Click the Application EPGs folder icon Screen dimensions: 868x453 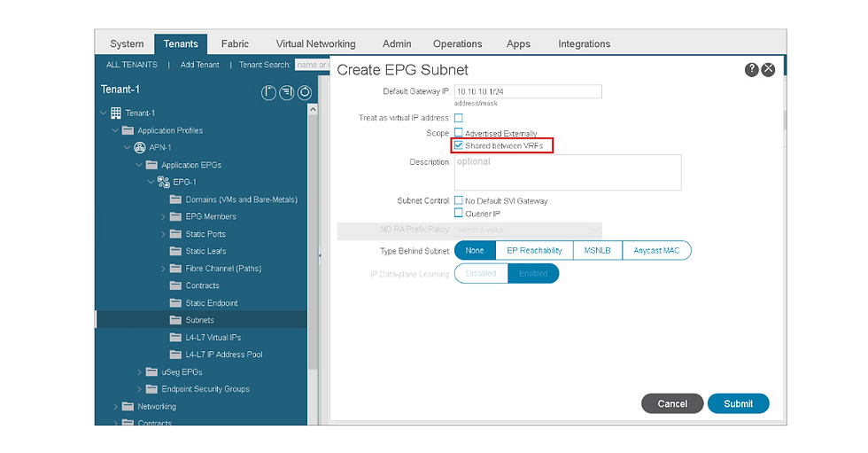(151, 165)
